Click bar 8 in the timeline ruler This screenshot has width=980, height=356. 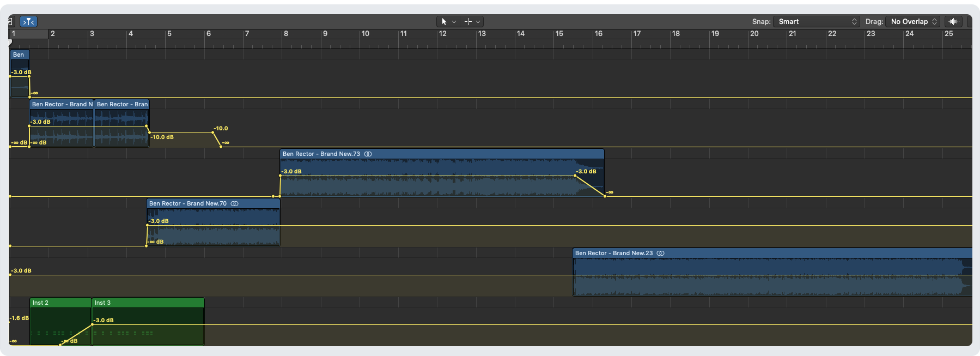(285, 34)
